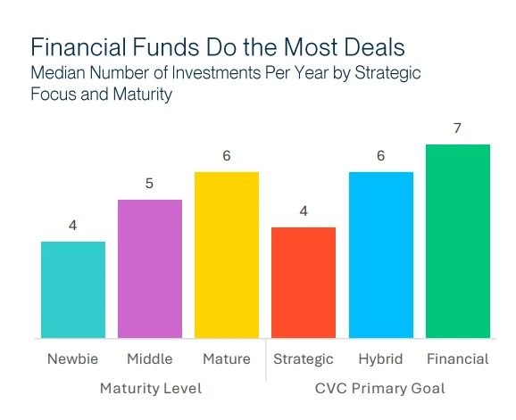Select the red Strategic bar
516x420 pixels.
coord(304,283)
